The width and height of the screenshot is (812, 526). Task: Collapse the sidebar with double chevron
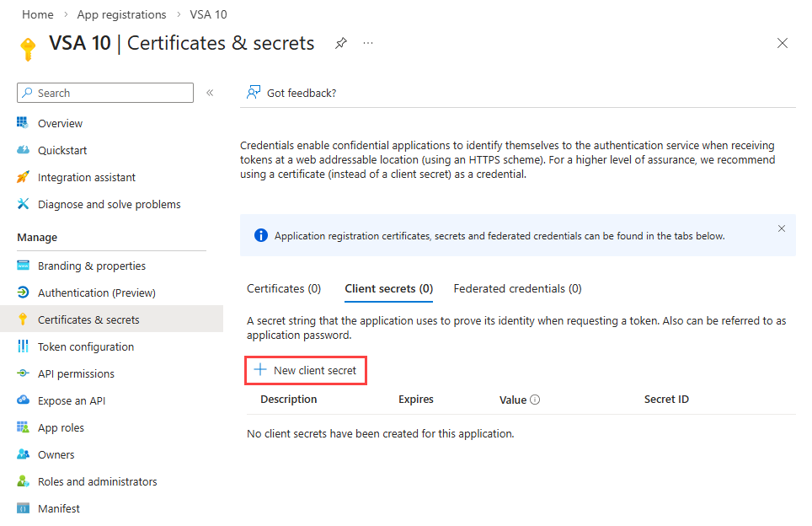point(210,93)
